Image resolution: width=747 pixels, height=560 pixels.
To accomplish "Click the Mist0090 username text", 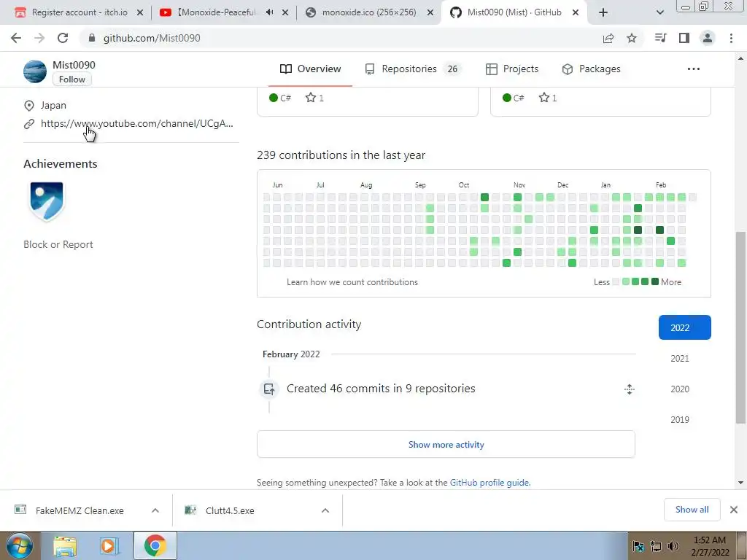I will (x=74, y=65).
